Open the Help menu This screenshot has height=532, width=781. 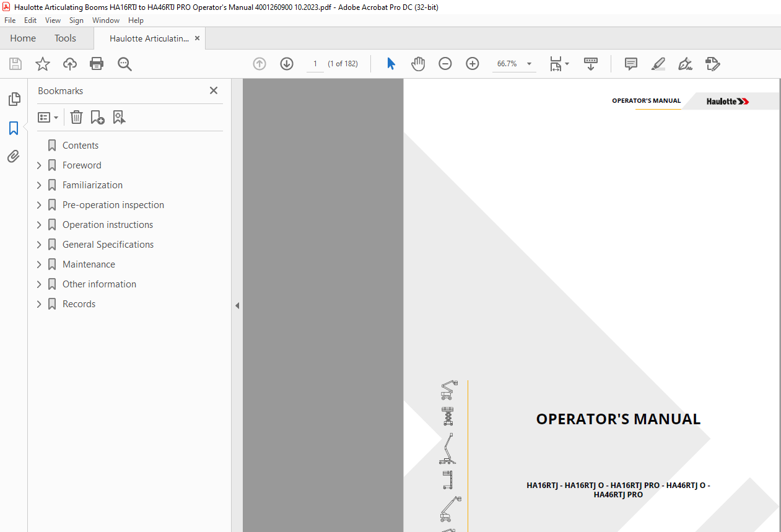[x=136, y=20]
